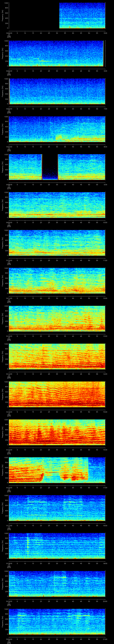
Task: Select the spectrogram panel starting at 8:18:00
Action: coord(57,546)
